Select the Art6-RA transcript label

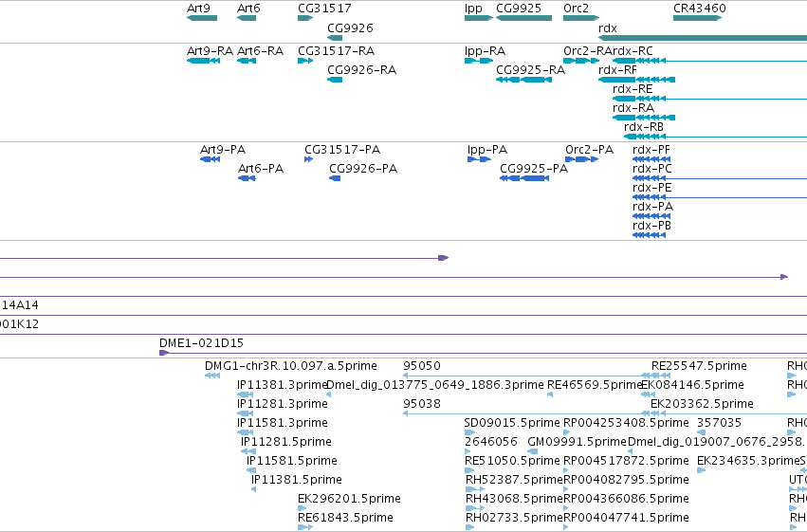point(261,51)
